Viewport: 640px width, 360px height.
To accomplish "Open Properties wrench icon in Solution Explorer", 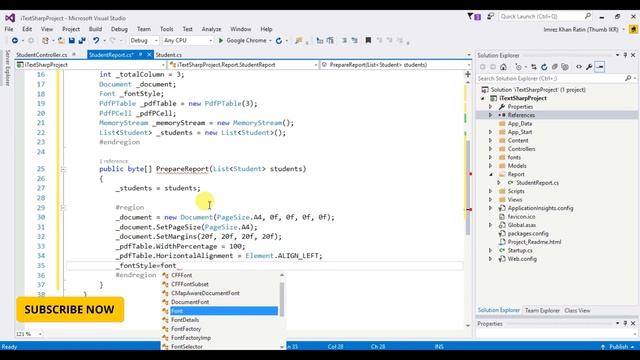I will pyautogui.click(x=589, y=67).
